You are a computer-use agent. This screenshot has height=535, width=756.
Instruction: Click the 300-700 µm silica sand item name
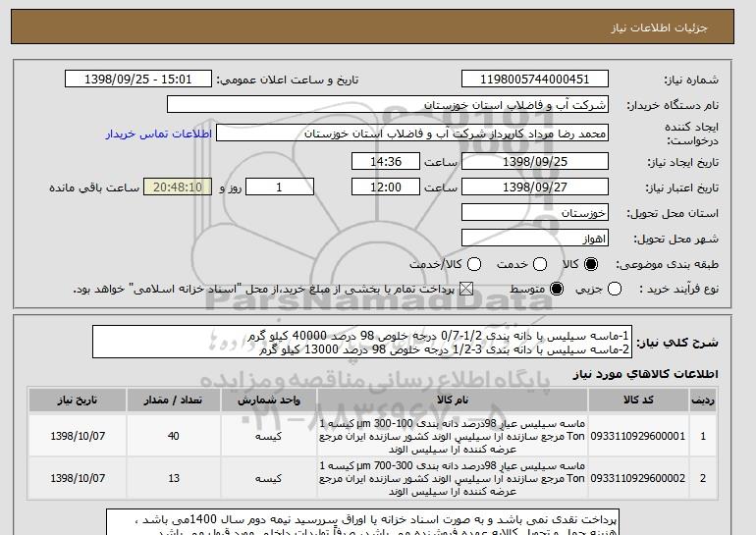(453, 478)
